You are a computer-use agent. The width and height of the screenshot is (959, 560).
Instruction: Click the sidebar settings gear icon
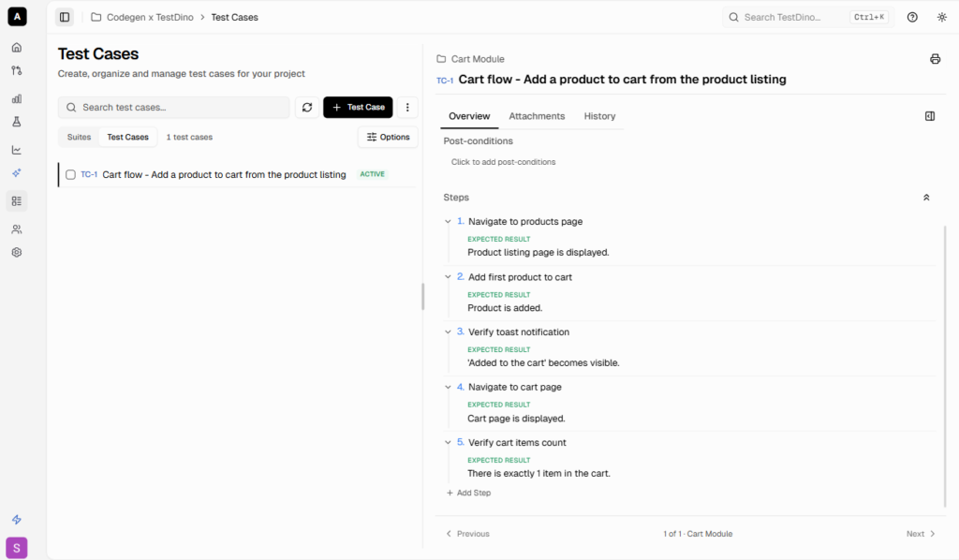(17, 252)
